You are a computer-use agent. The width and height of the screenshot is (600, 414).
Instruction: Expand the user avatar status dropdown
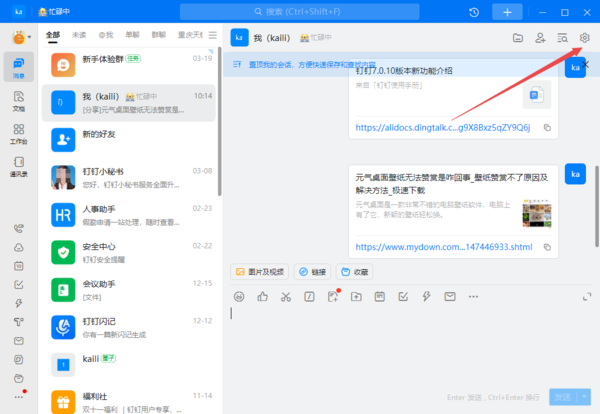point(29,38)
